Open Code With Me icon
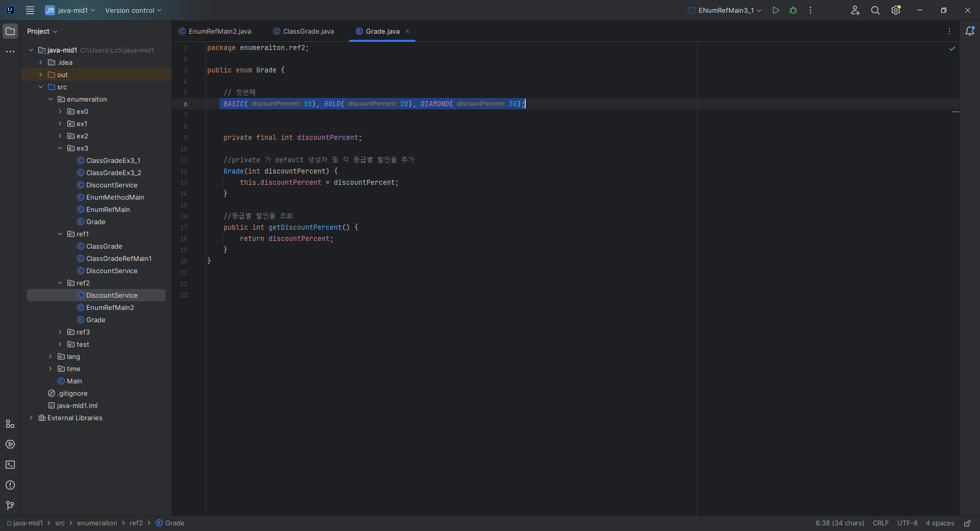The height and width of the screenshot is (531, 980). click(x=855, y=10)
